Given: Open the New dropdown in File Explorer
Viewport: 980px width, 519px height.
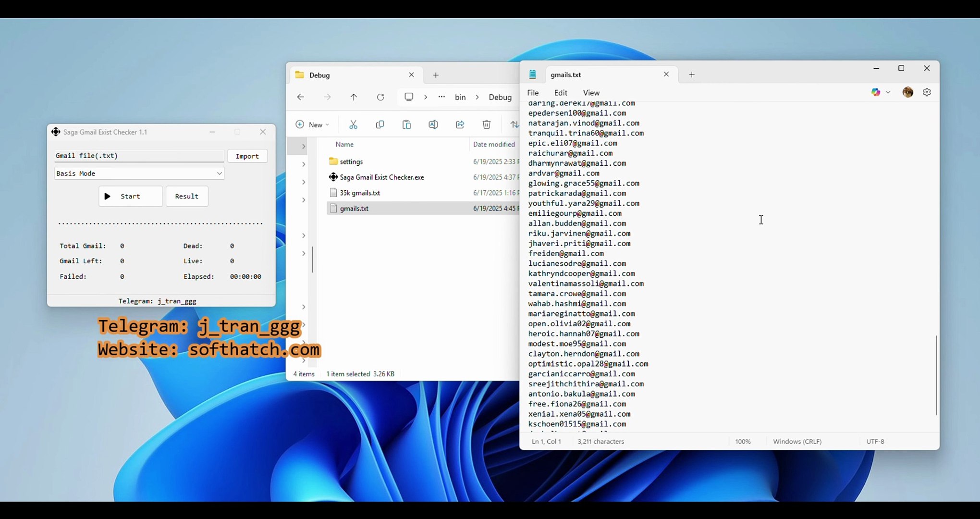Looking at the screenshot, I should [312, 124].
